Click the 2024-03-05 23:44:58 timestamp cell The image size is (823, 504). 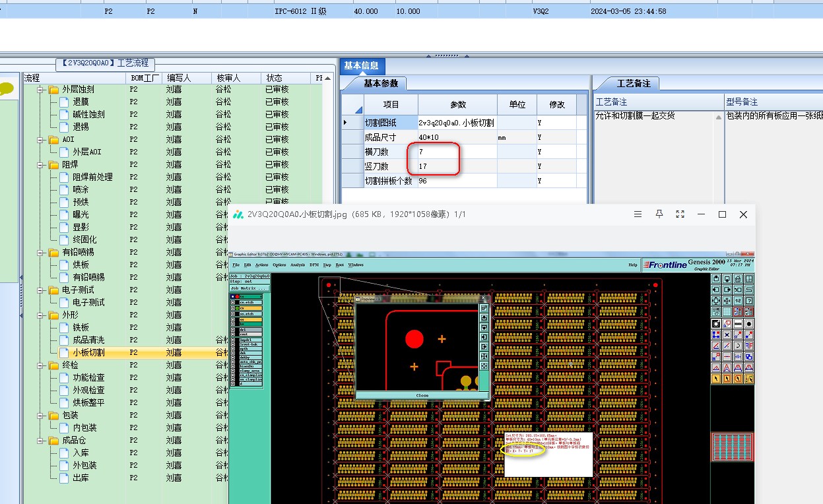[x=628, y=11]
